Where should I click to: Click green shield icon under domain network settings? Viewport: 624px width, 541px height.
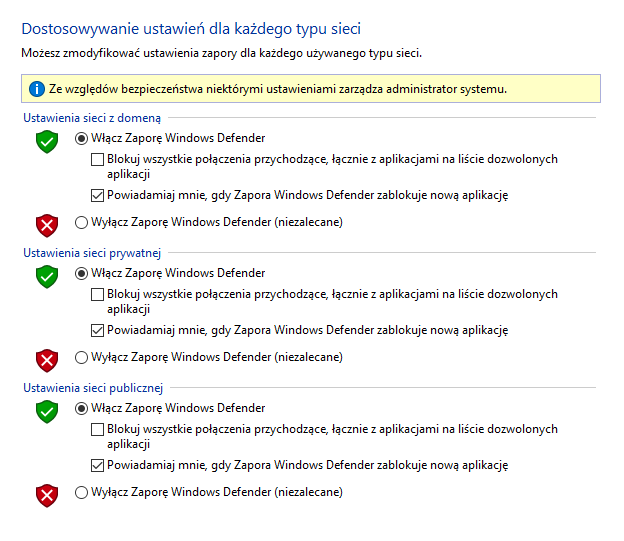click(46, 142)
